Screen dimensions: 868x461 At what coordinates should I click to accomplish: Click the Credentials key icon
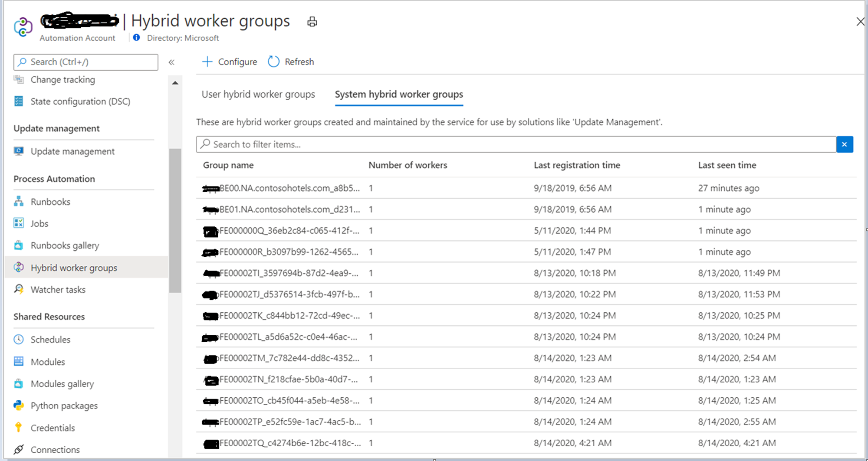tap(19, 427)
